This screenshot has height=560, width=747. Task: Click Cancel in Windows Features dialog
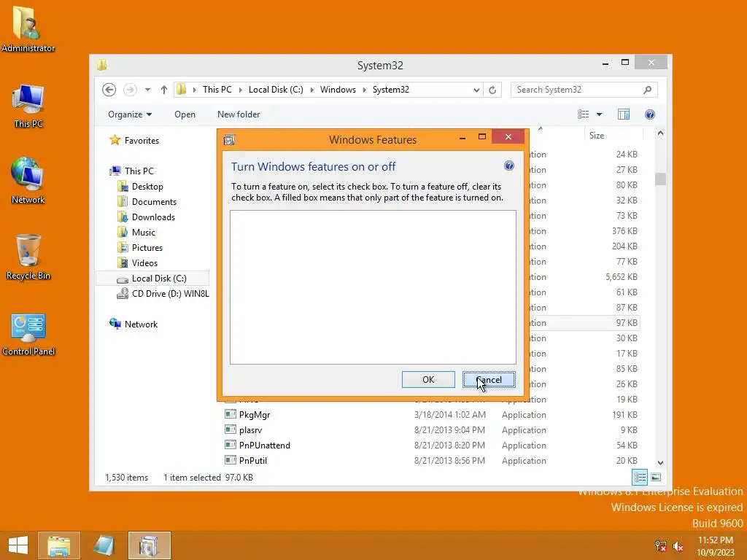(x=489, y=379)
